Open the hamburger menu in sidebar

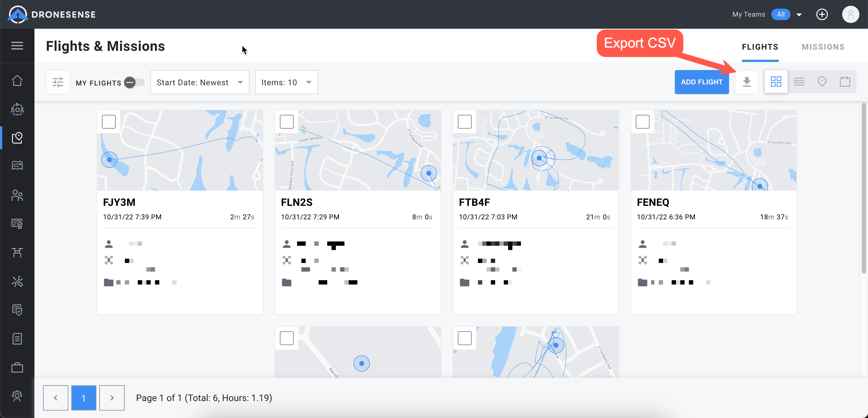coord(17,46)
